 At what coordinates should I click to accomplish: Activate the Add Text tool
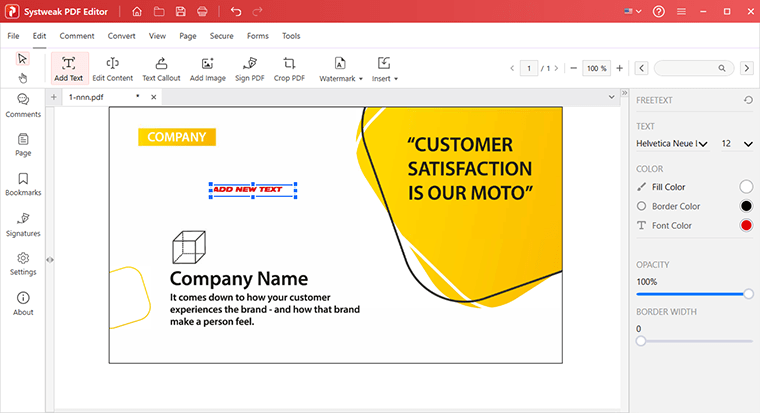coord(69,68)
